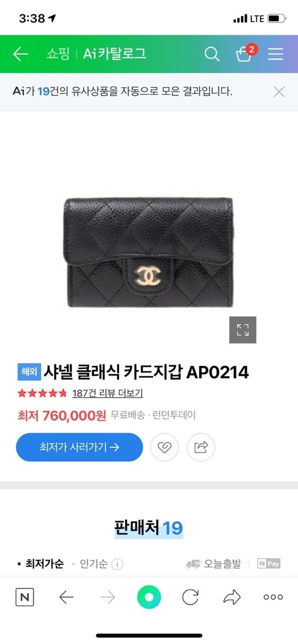Select 최저가순 sort option

pos(44,564)
